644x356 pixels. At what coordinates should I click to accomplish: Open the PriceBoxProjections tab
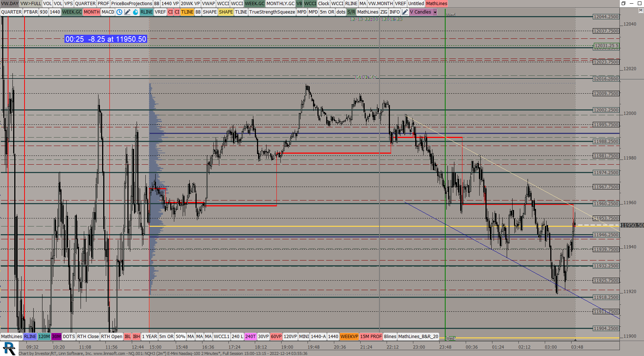[x=131, y=4]
